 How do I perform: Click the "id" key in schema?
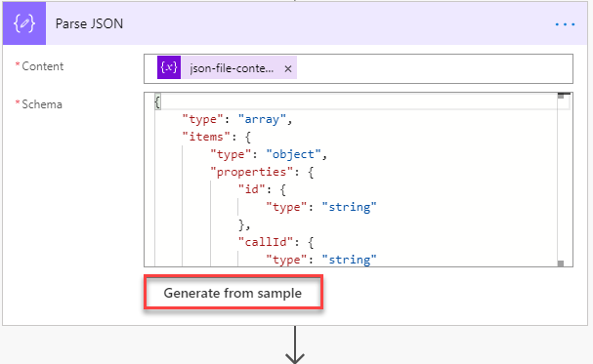point(252,189)
